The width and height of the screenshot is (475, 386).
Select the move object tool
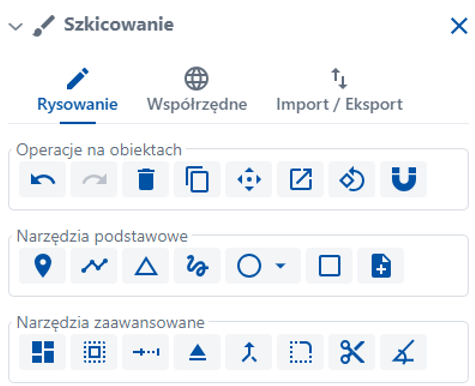point(249,179)
